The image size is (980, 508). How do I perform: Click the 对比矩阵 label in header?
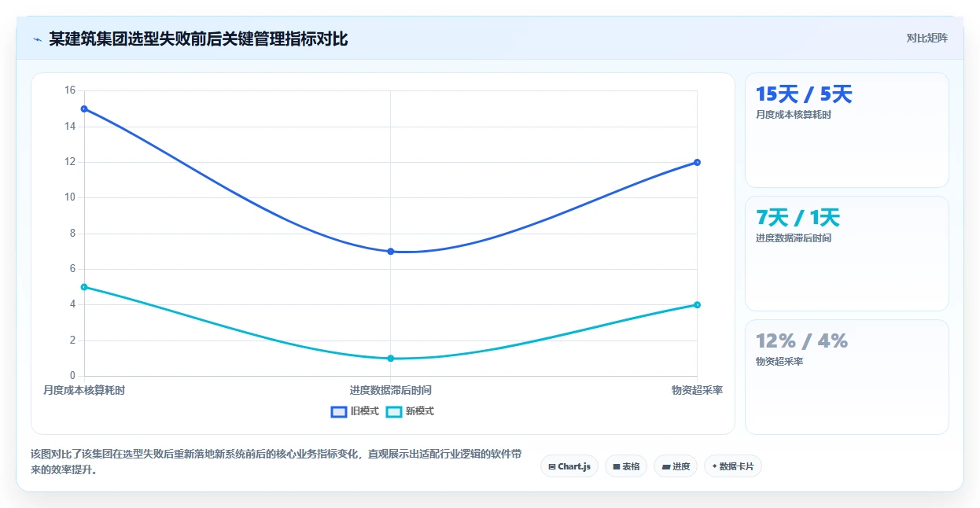coord(927,38)
